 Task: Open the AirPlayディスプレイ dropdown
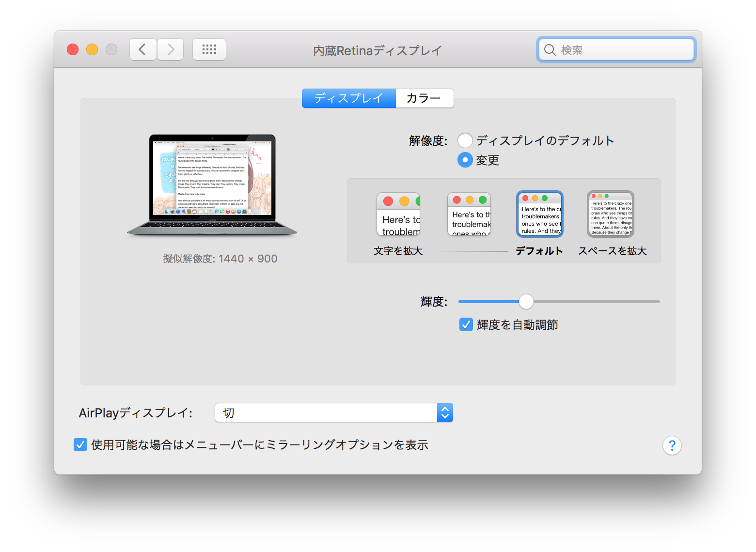pyautogui.click(x=334, y=413)
